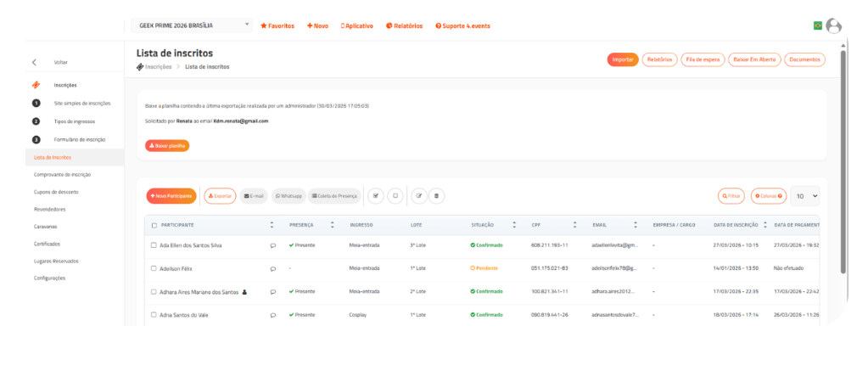Open the Relatórios top menu item
868x371 pixels.
click(404, 25)
